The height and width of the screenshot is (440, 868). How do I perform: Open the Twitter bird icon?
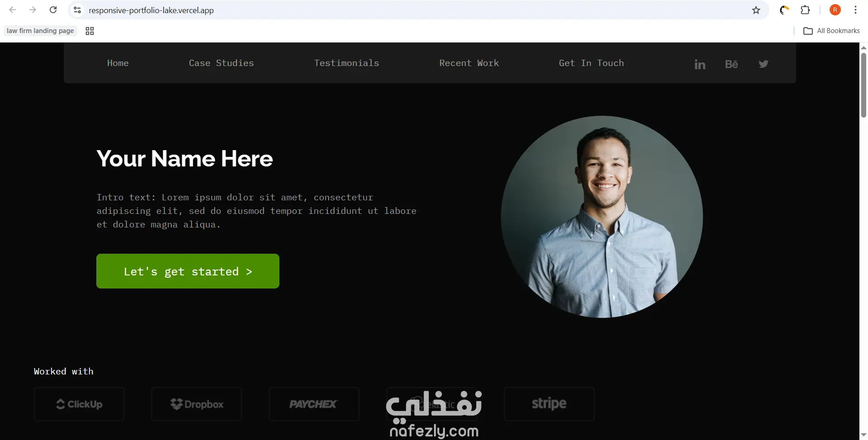pyautogui.click(x=764, y=64)
